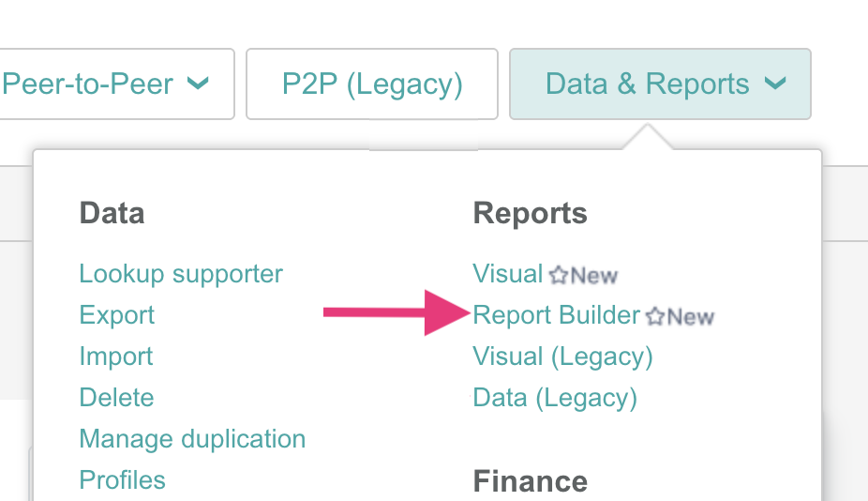Click the Data & Reports menu label
Image resolution: width=868 pixels, height=501 pixels.
click(x=647, y=84)
